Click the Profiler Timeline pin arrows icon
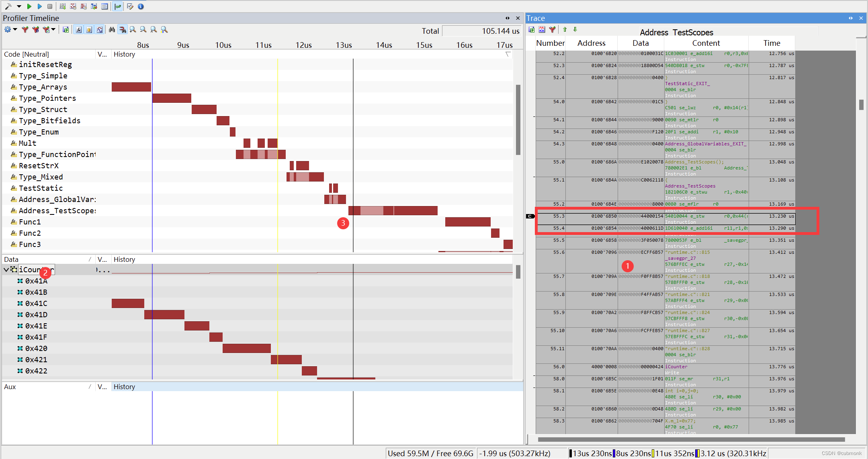This screenshot has width=868, height=459. pyautogui.click(x=508, y=18)
